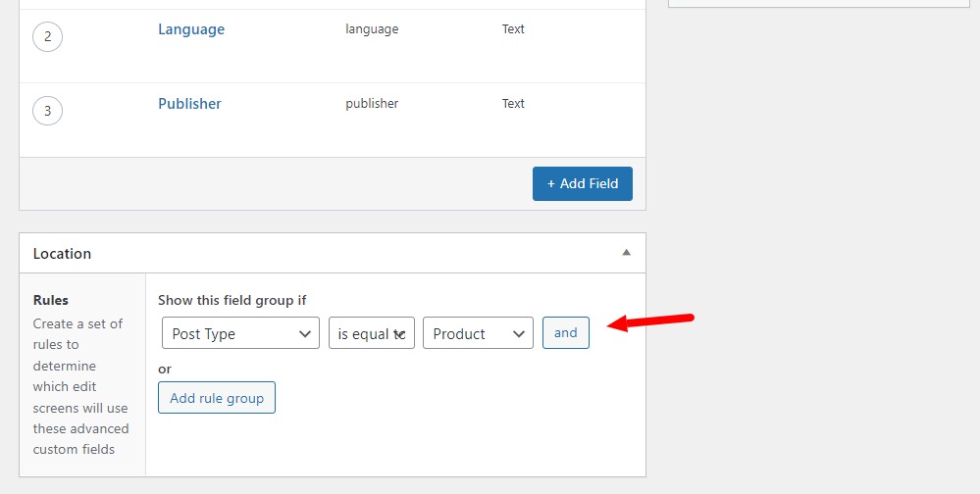Click the 'publisher' field name text

(372, 104)
